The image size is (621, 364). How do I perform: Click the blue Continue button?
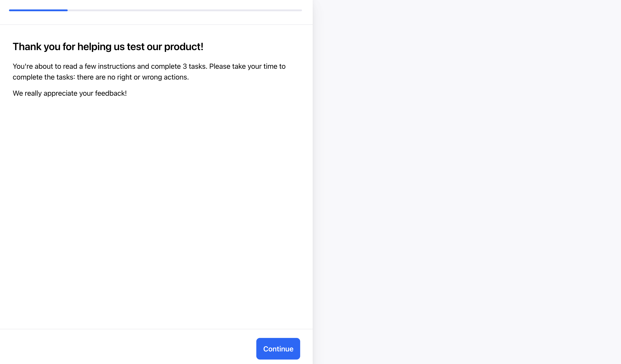click(278, 348)
